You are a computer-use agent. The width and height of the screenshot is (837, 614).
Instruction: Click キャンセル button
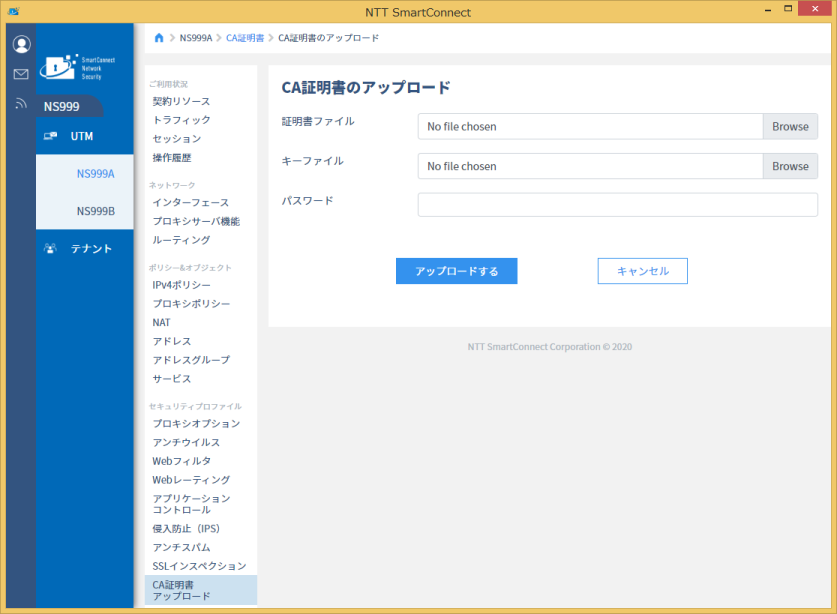(643, 271)
